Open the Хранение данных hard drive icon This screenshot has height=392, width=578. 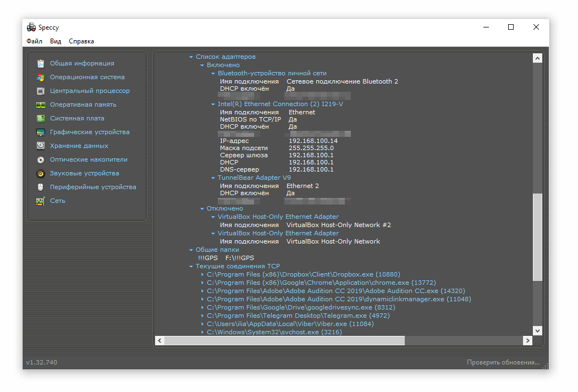coord(41,146)
